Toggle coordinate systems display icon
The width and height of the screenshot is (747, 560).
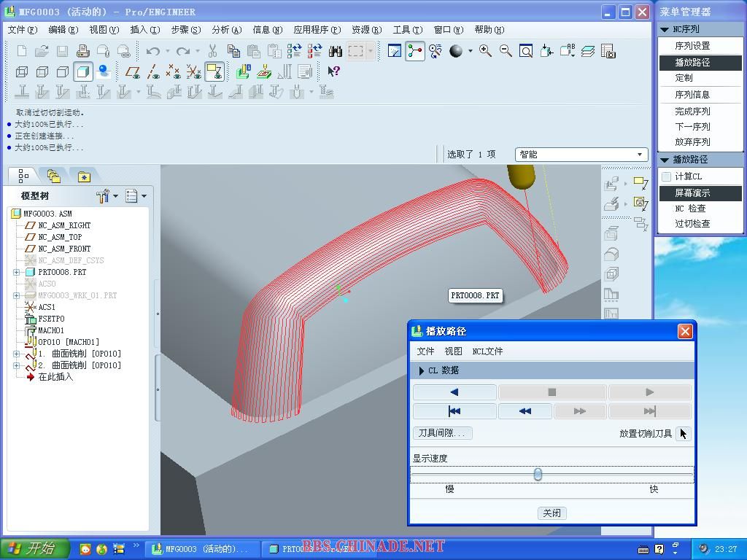(194, 72)
